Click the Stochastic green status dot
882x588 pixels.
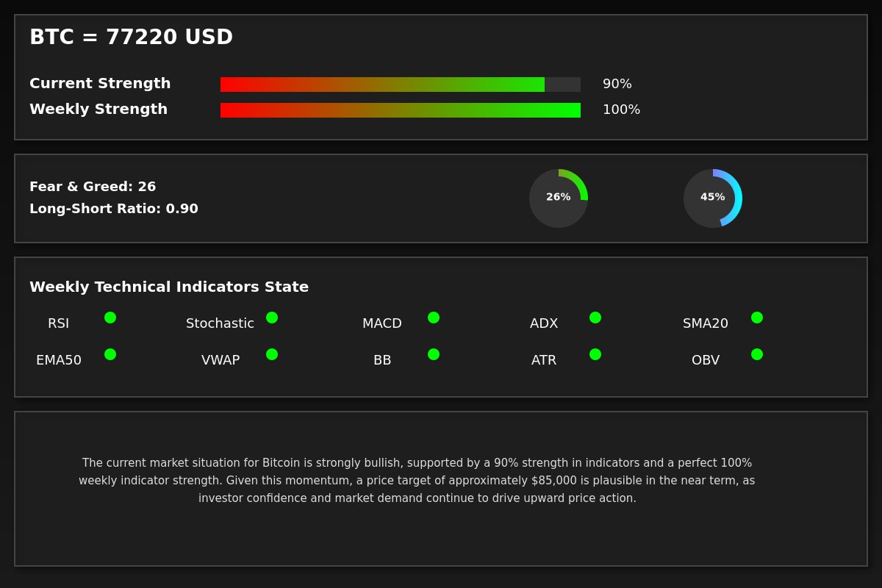(272, 318)
